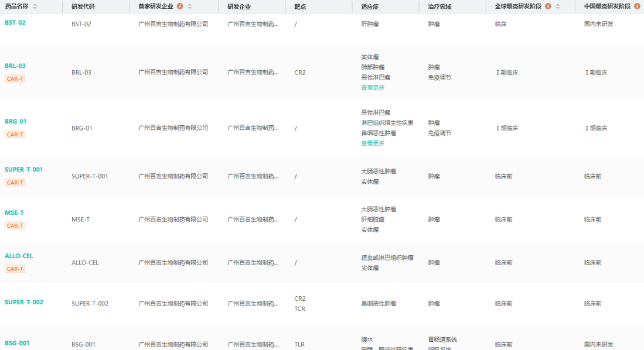Click CAR-T tag under BRL-03
The image size is (644, 350).
coord(15,79)
